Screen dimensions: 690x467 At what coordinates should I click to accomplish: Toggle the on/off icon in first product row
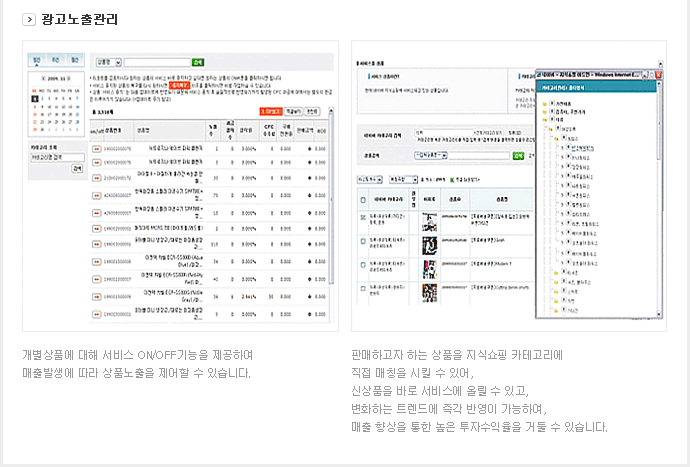[96, 147]
